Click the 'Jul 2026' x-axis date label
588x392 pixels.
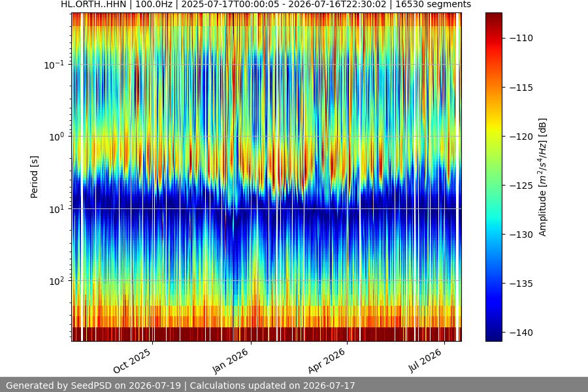click(x=425, y=361)
